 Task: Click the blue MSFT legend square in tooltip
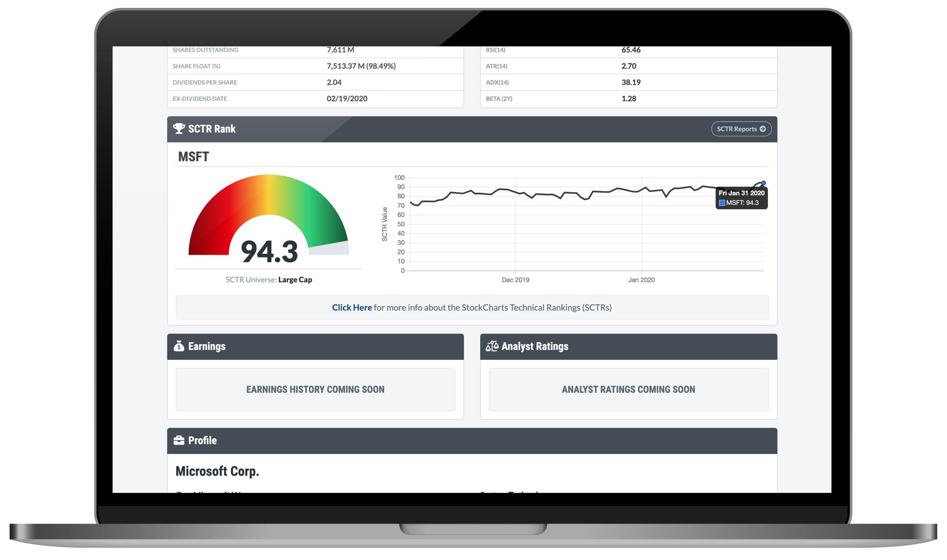click(x=722, y=203)
